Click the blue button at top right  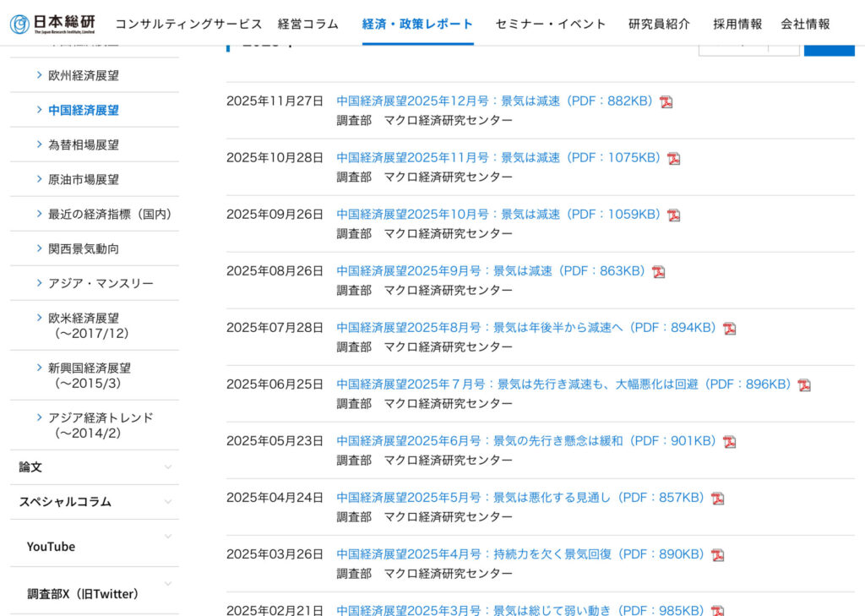(829, 46)
